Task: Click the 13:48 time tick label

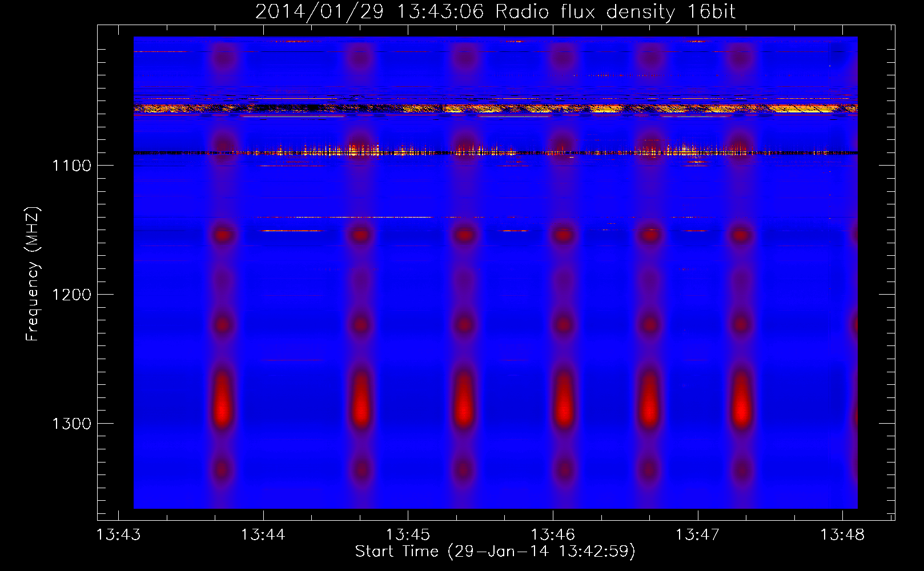Action: coord(842,535)
